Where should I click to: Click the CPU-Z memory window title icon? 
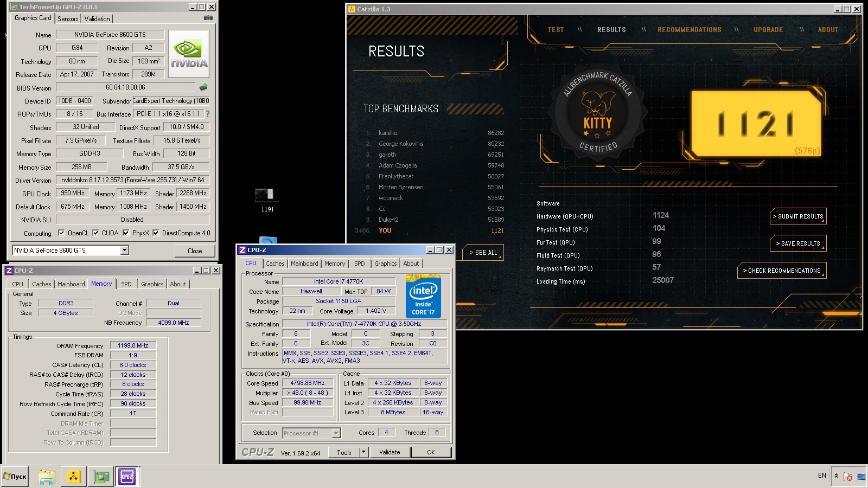coord(9,270)
